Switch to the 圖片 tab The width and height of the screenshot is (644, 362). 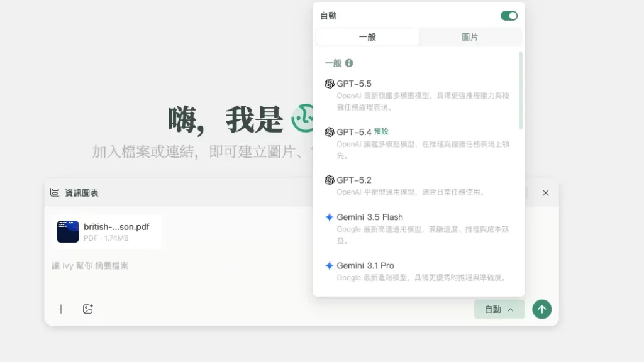(x=470, y=37)
